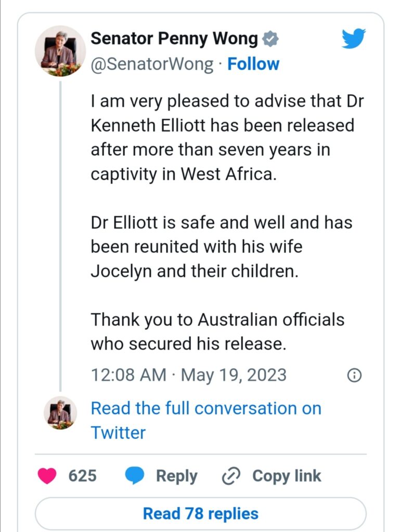
Task: Open the tweet info circle icon
Action: click(354, 376)
